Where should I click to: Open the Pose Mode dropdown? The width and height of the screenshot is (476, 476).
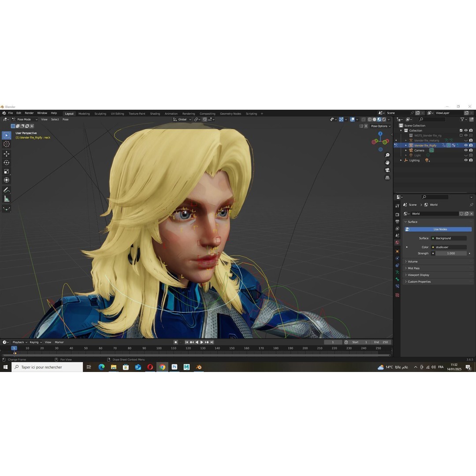24,119
